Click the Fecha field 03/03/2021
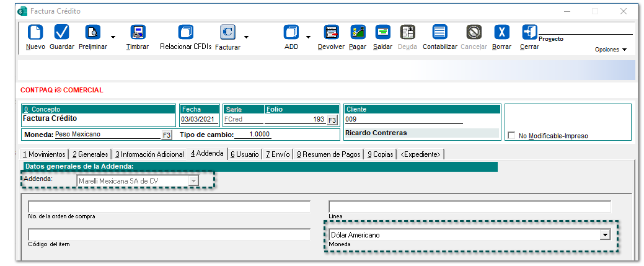Image resolution: width=644 pixels, height=266 pixels. tap(200, 120)
